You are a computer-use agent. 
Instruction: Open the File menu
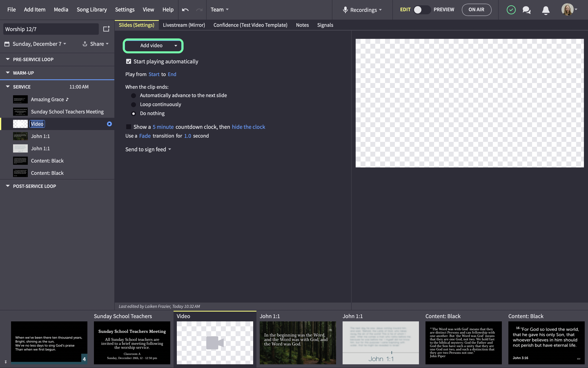click(11, 9)
